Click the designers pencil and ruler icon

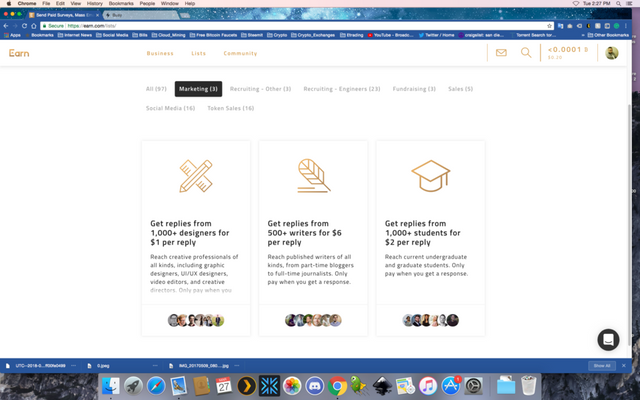click(x=196, y=176)
